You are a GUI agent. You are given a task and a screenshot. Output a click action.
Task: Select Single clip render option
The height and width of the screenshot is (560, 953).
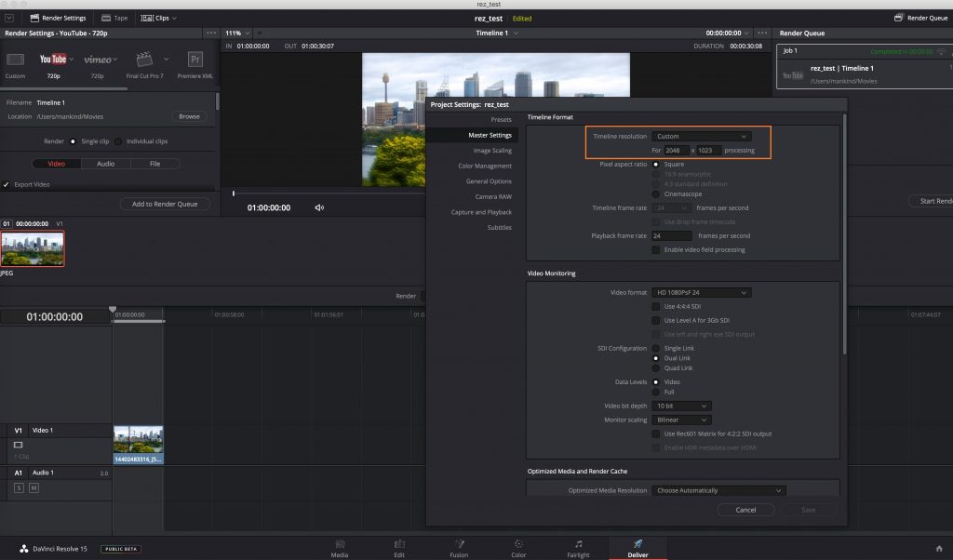pyautogui.click(x=73, y=141)
